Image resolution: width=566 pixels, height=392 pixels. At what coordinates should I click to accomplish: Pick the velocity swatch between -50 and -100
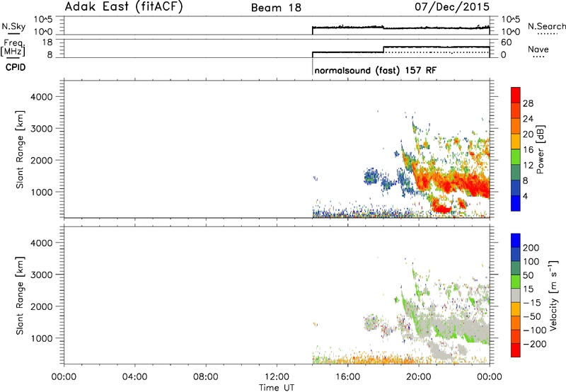pos(516,323)
